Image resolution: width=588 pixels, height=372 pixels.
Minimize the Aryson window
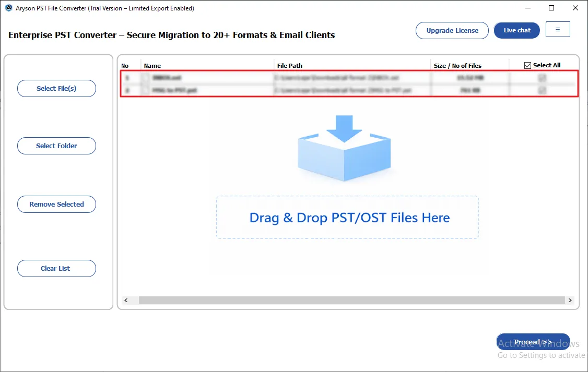[x=527, y=8]
